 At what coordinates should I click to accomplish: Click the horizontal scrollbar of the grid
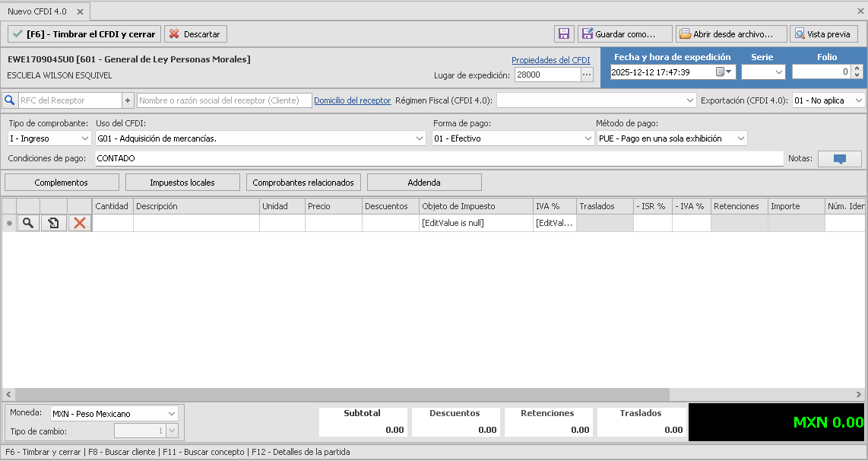point(334,394)
